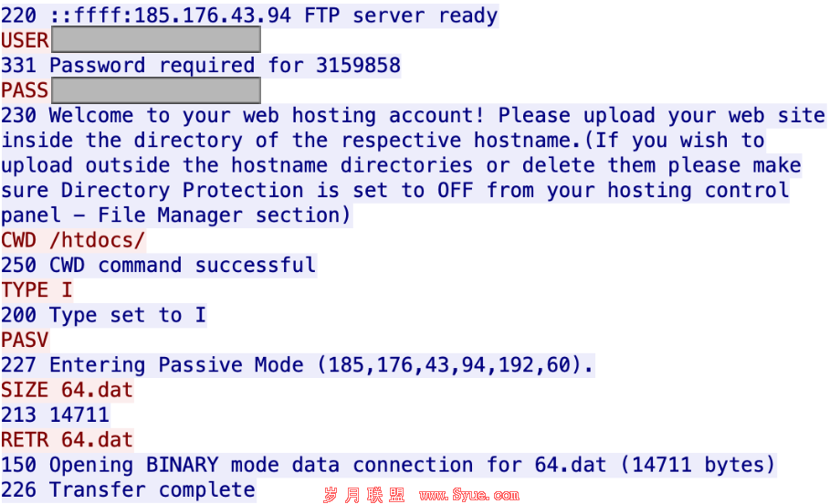Click '227 Entering Passive Mode' response line
The image size is (840, 504).
298,364
